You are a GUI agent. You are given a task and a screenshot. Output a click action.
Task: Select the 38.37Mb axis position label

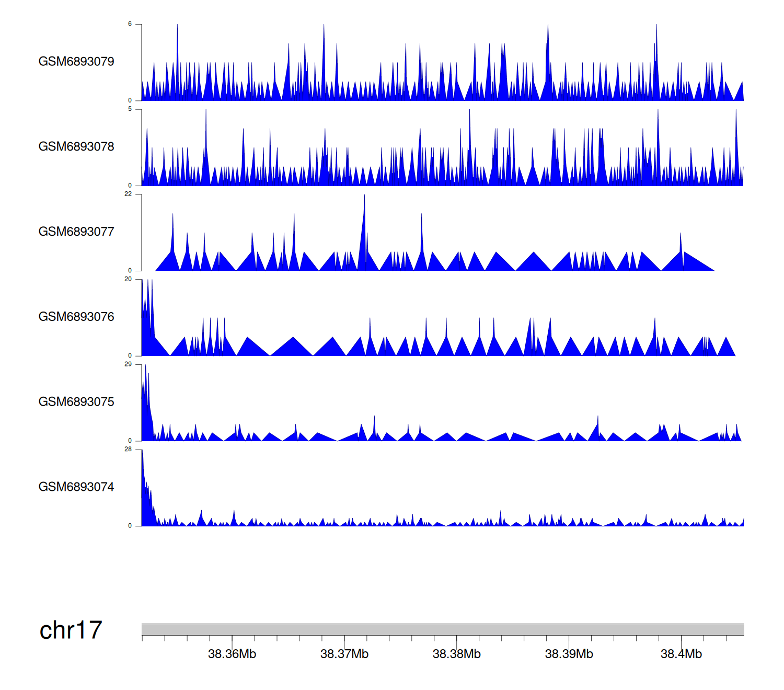point(344,654)
